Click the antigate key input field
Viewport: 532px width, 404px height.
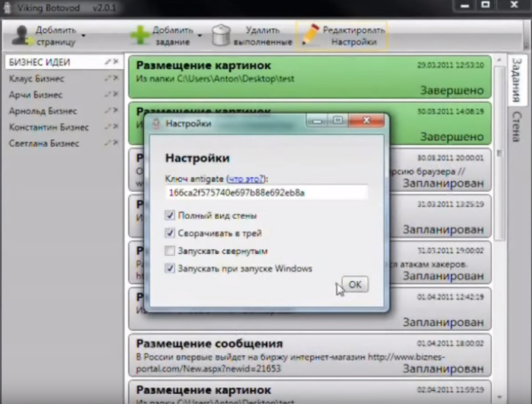click(x=267, y=192)
